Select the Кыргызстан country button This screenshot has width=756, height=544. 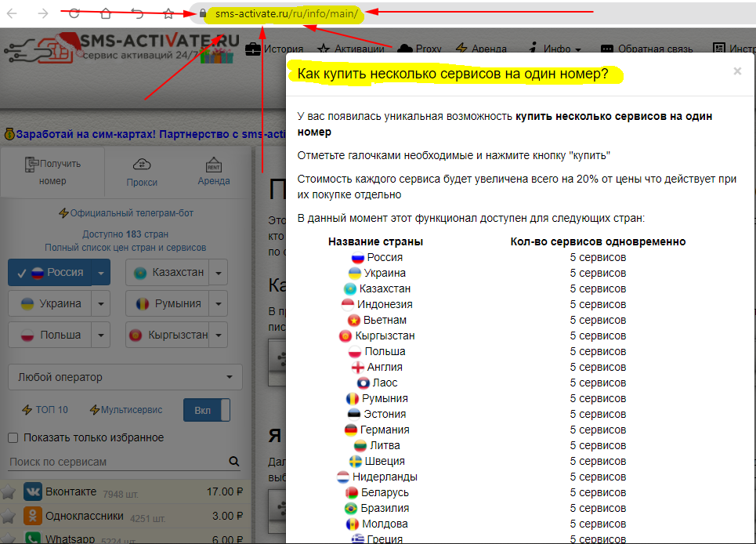pos(168,335)
